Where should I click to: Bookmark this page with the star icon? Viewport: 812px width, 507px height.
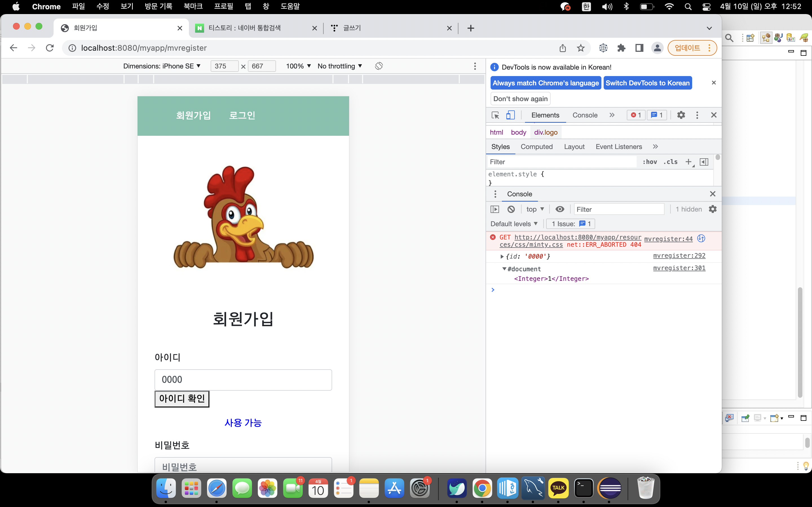click(x=581, y=48)
